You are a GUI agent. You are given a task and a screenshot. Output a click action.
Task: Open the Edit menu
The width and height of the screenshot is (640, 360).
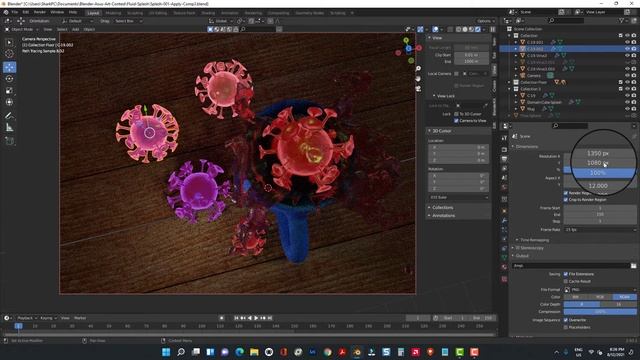pyautogui.click(x=26, y=12)
